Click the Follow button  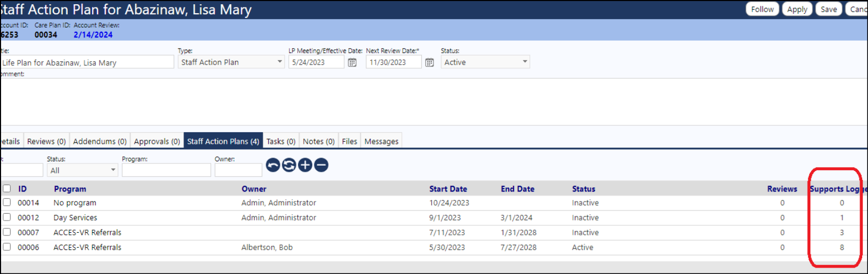point(763,9)
